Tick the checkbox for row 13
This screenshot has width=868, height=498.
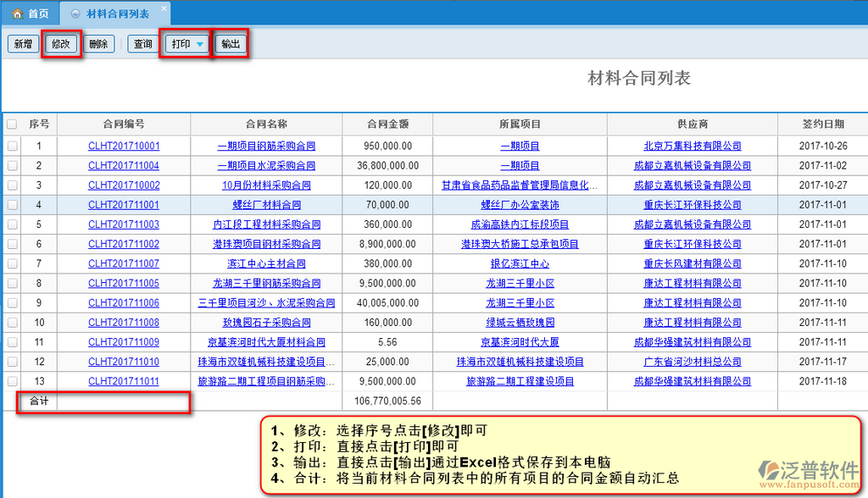[x=12, y=381]
